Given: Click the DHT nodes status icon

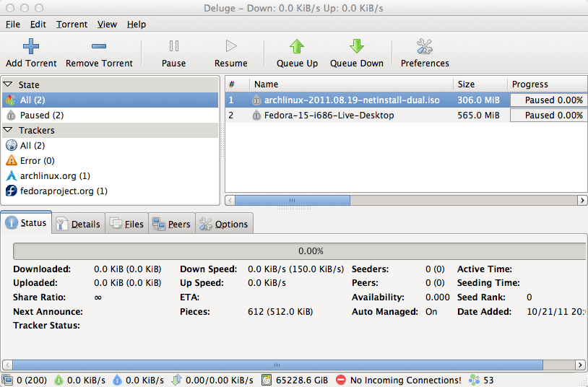Looking at the screenshot, I should 474,381.
